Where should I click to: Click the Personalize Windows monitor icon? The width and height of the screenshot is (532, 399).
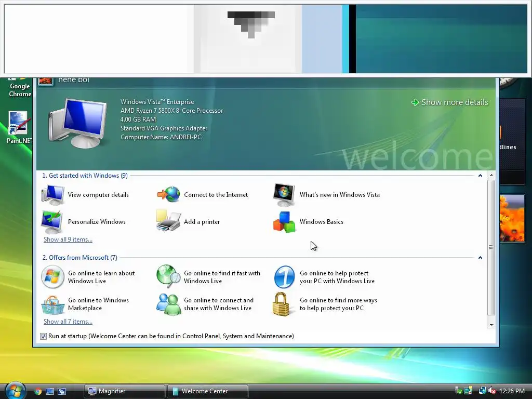[52, 221]
